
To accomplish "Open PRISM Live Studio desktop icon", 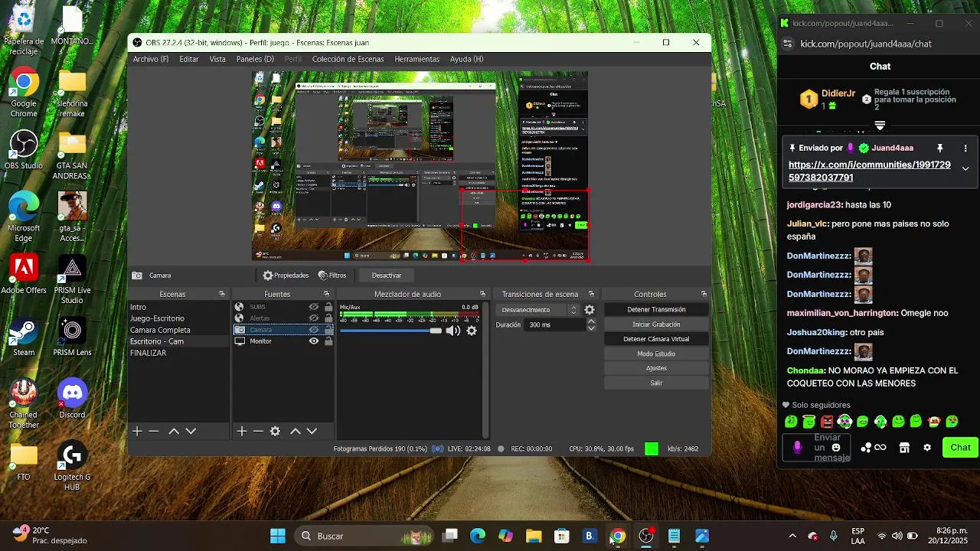I will pos(72,279).
